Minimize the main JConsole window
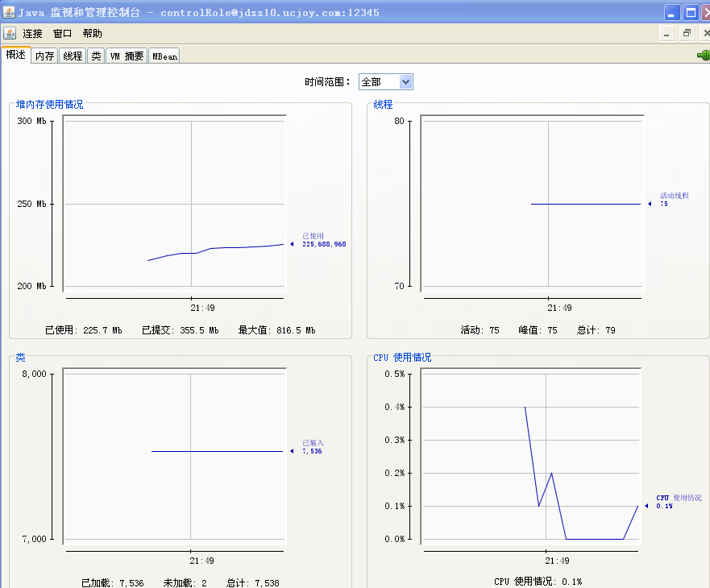 (671, 12)
